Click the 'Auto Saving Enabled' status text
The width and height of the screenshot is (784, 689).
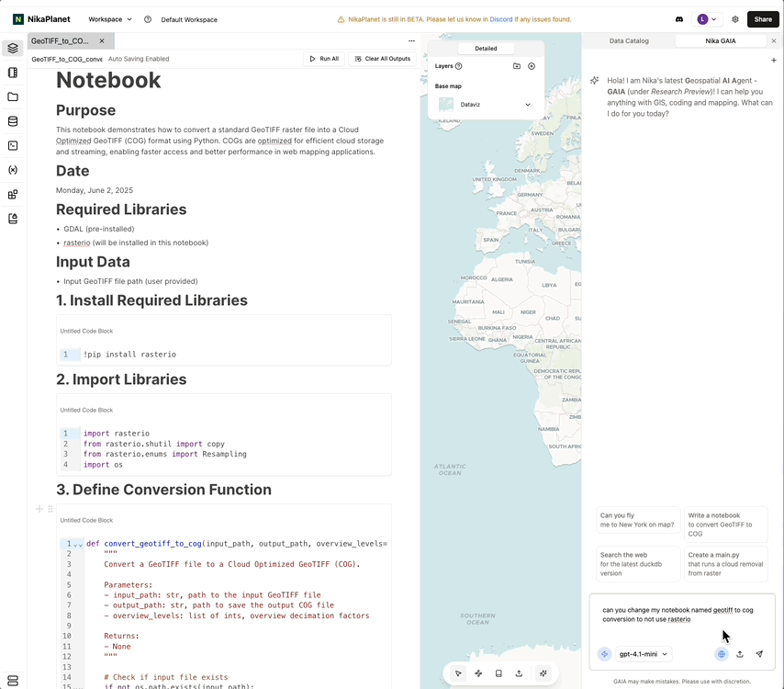[x=139, y=59]
